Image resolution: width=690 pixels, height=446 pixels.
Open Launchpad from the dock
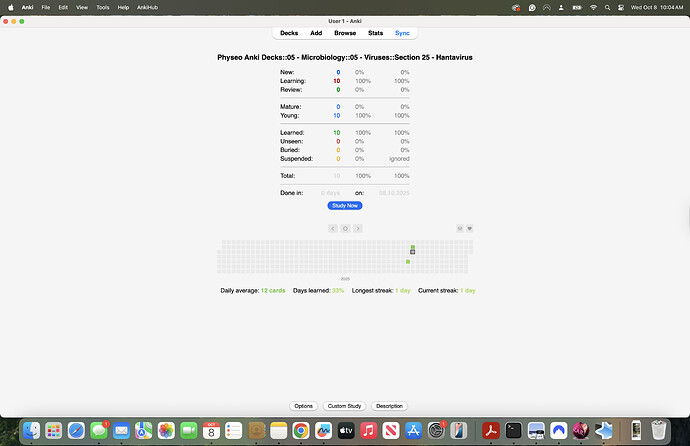pos(54,431)
